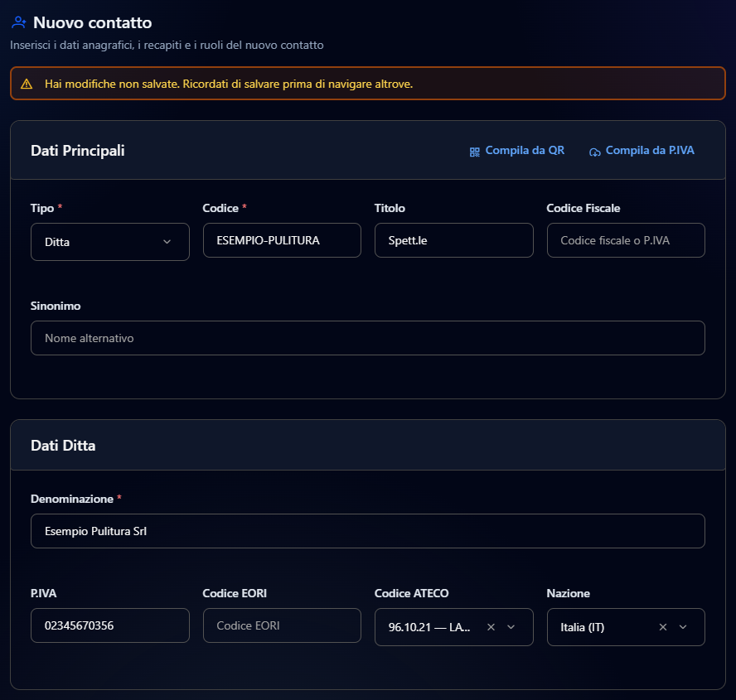Click the Sinonimo field with Nome alternativo placeholder
The image size is (736, 700).
368,338
